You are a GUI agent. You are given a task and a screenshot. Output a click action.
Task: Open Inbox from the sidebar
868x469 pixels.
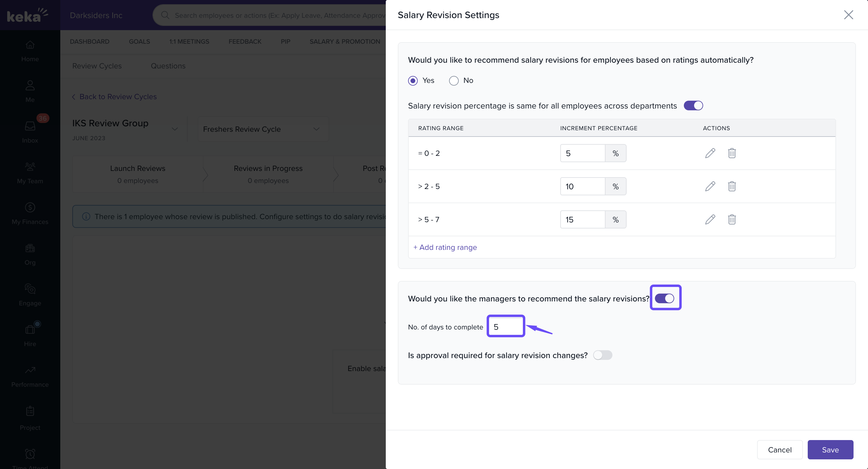click(x=30, y=132)
